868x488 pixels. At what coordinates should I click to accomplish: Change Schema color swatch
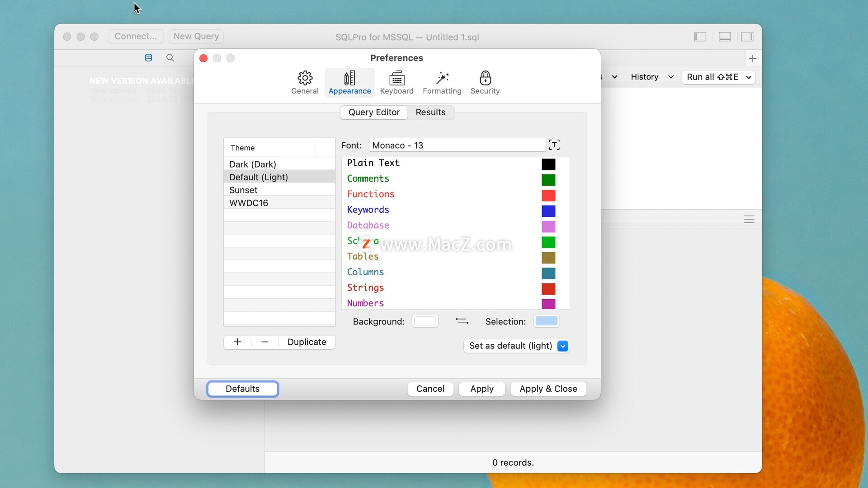click(548, 242)
